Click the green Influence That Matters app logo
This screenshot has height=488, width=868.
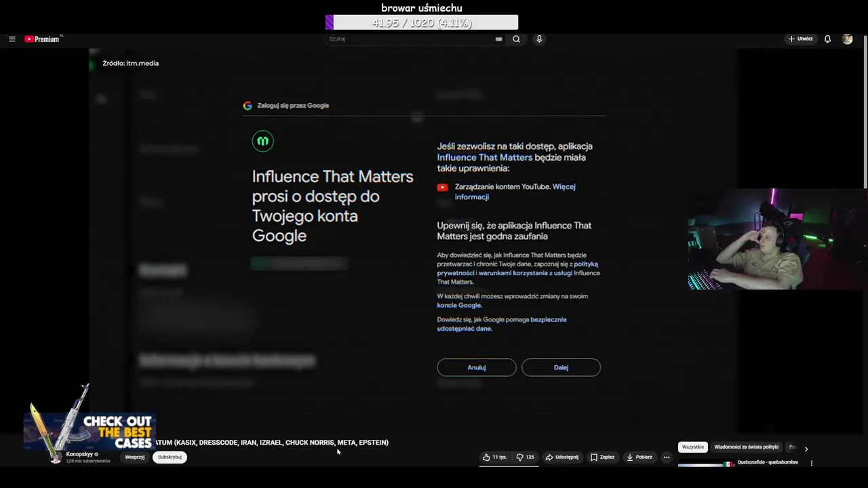click(x=262, y=141)
